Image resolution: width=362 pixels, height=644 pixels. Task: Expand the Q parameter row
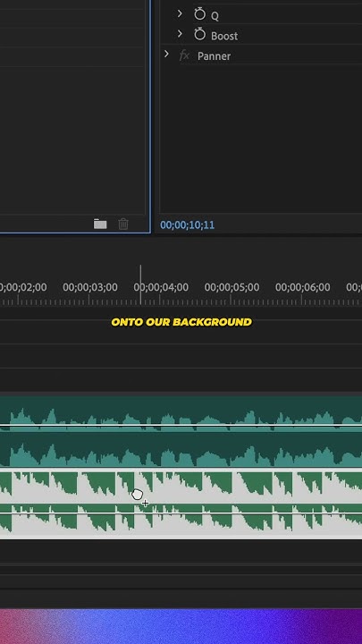(x=180, y=13)
